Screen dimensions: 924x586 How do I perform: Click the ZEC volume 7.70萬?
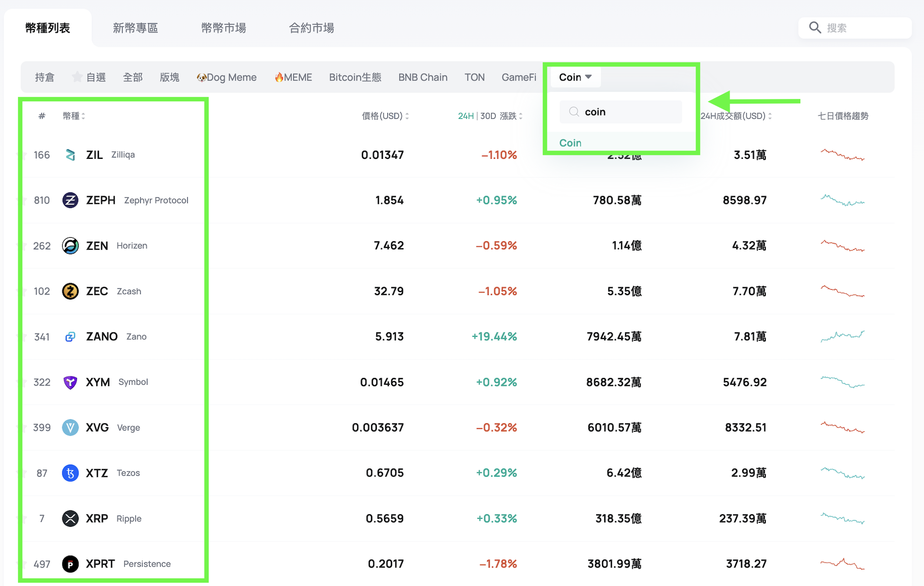pos(750,291)
